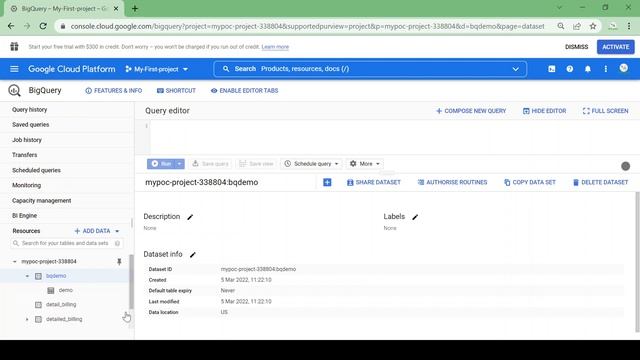The width and height of the screenshot is (640, 360).
Task: Click the help icon in resources search box
Action: point(117,243)
